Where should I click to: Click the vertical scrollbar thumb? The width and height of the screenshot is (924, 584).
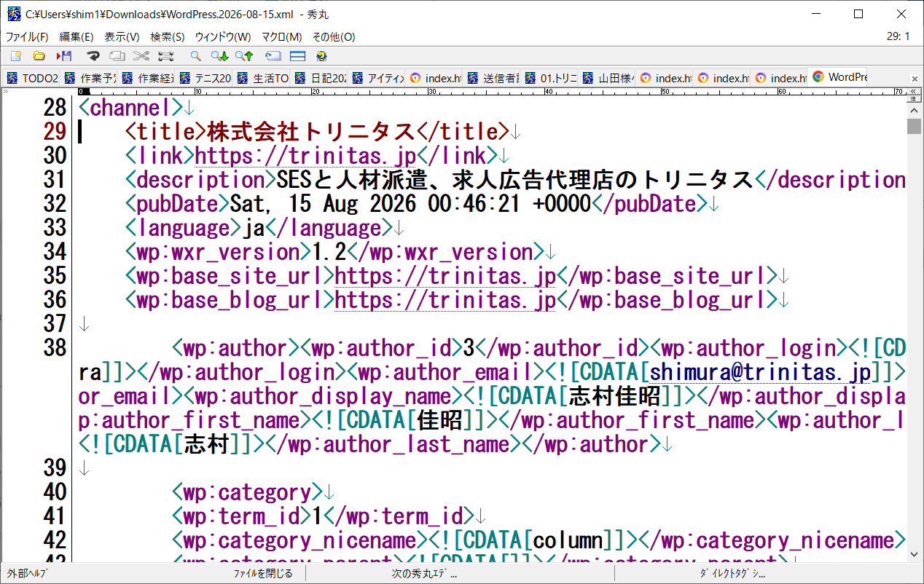point(914,126)
